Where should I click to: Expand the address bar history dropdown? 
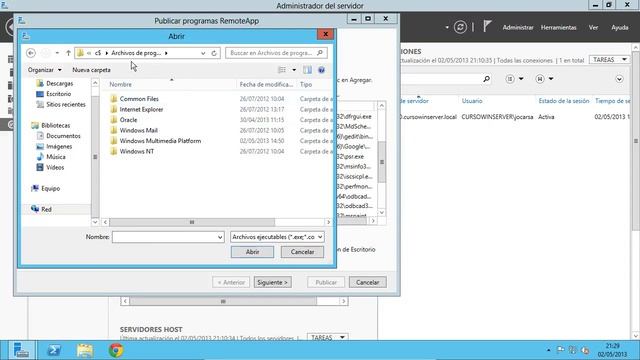pos(203,53)
